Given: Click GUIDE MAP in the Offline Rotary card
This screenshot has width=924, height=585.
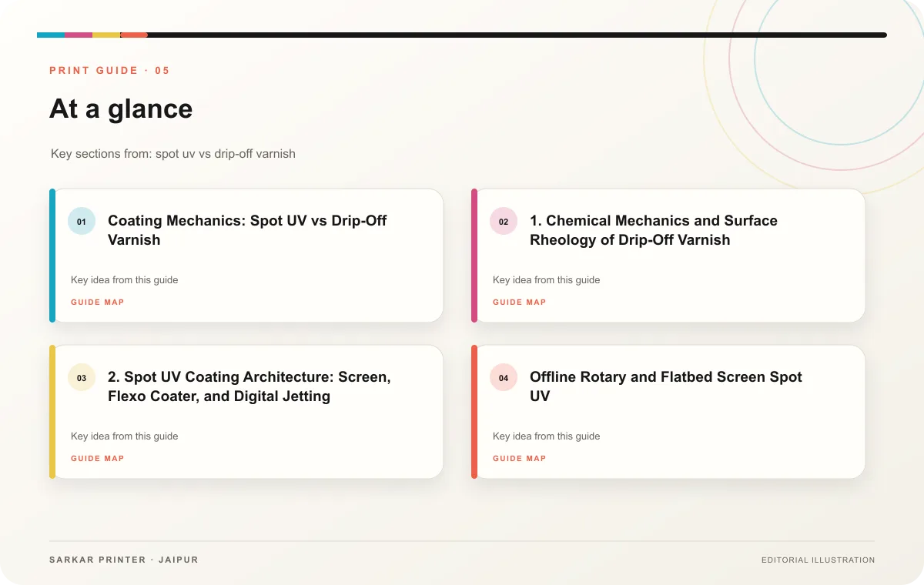Looking at the screenshot, I should tap(520, 459).
